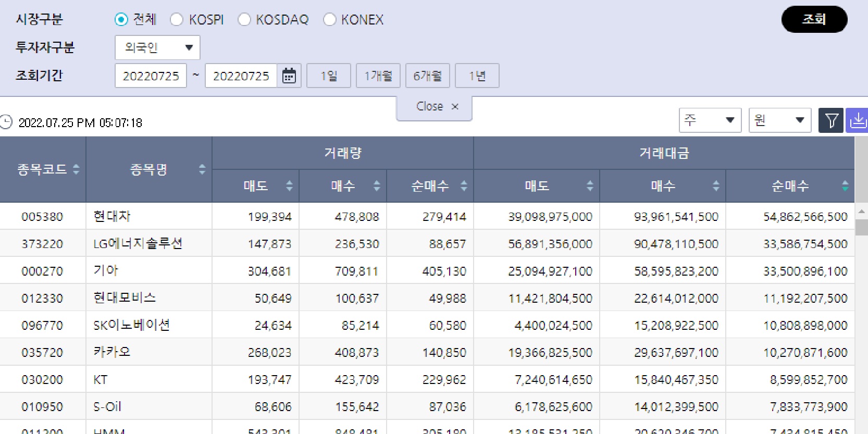Click the start date input field

click(x=151, y=76)
